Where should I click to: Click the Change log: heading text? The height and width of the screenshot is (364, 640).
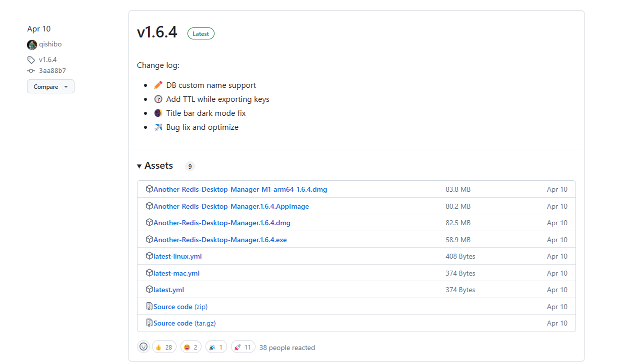tap(158, 65)
